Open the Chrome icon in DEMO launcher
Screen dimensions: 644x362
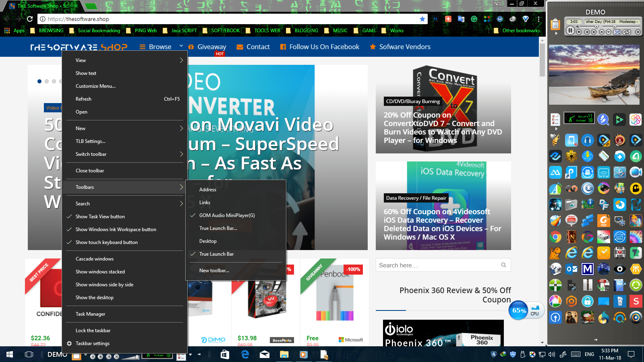point(555,237)
